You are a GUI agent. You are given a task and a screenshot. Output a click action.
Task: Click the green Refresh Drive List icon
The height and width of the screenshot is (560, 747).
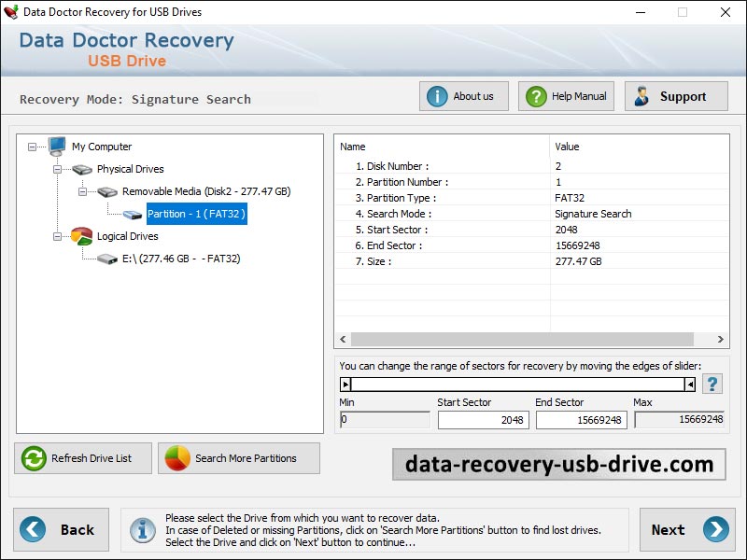pos(32,458)
